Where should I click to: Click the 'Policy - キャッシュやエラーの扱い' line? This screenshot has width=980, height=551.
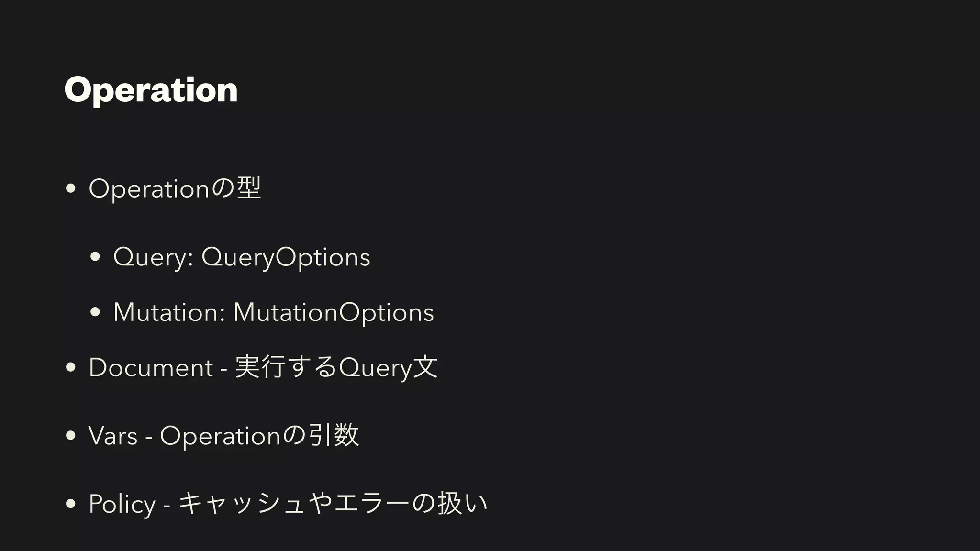click(288, 504)
